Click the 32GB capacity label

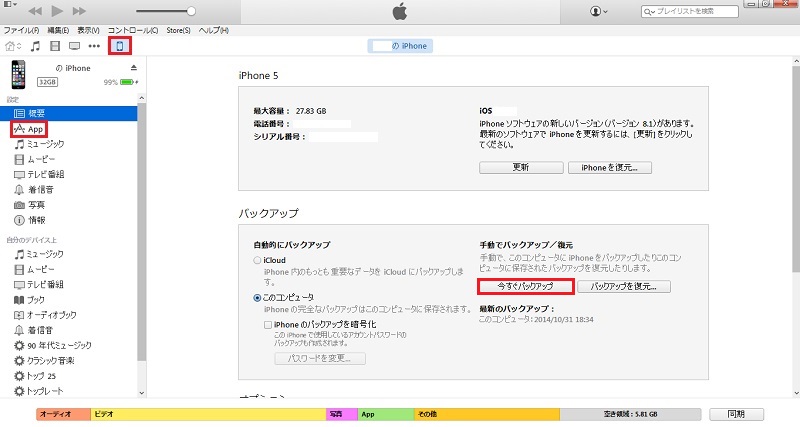47,82
